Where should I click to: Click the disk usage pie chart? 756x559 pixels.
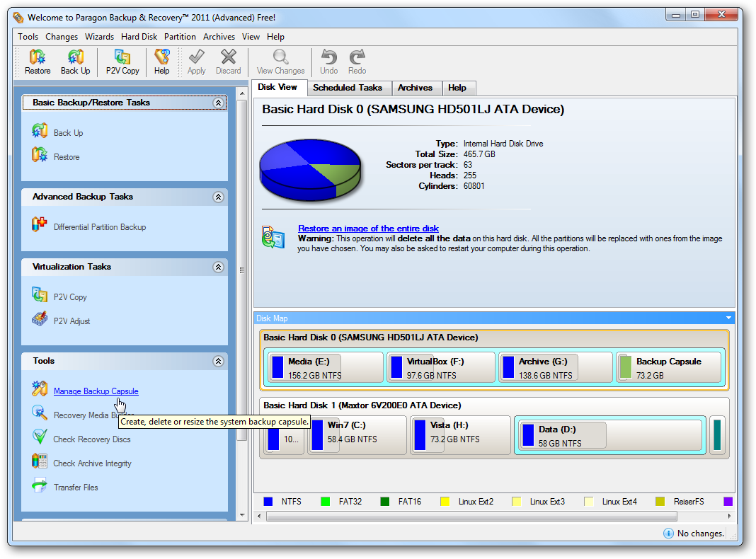(310, 170)
